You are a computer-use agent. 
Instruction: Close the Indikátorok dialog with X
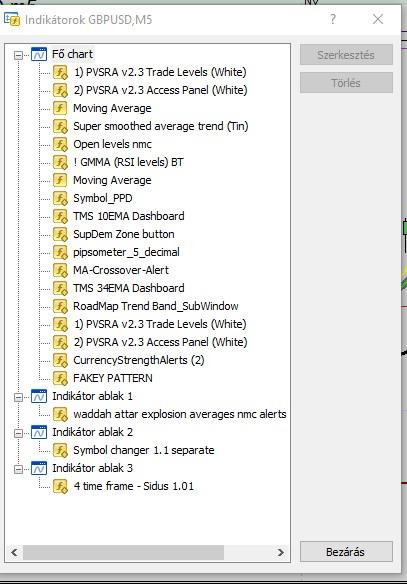click(378, 19)
